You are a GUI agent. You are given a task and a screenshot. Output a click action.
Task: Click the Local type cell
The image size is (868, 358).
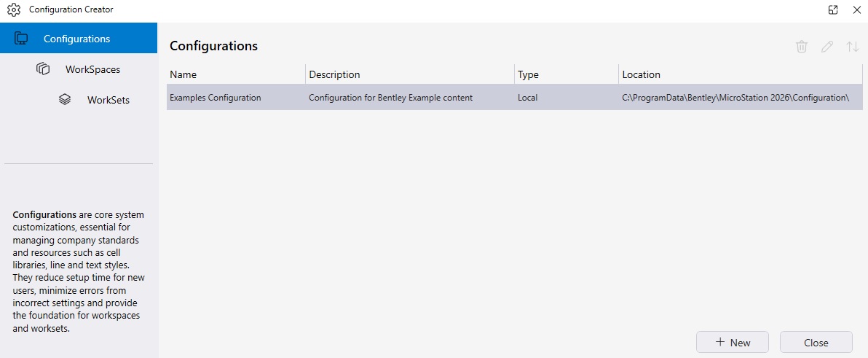[x=528, y=98]
